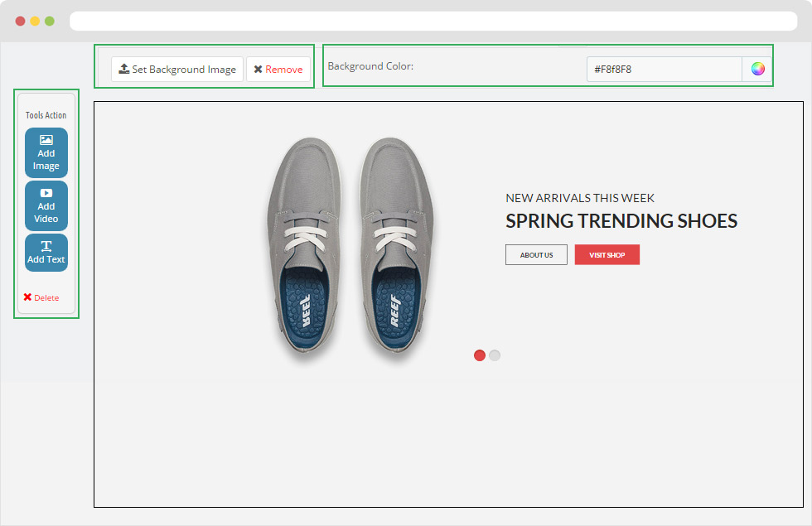
Task: Click the red Delete action
Action: (41, 297)
